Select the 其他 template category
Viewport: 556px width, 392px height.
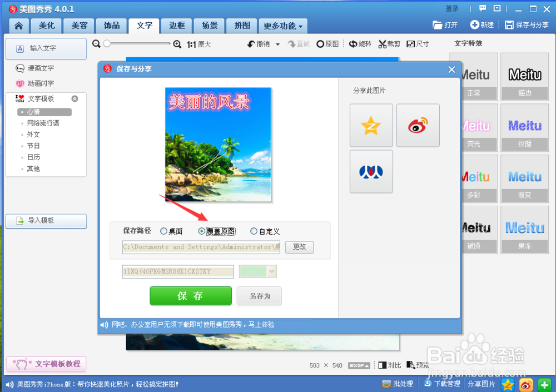[33, 168]
